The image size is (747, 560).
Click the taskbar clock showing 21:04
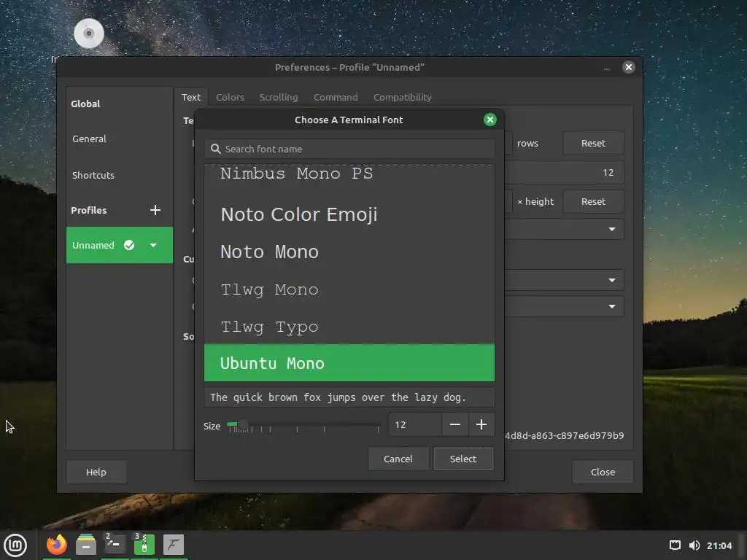click(x=719, y=545)
